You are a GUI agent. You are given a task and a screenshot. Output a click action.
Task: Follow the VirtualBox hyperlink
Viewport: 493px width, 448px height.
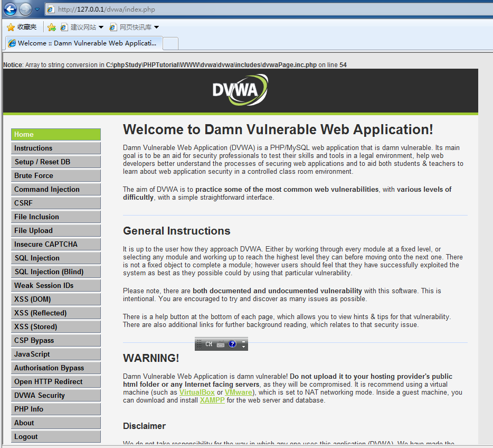(197, 393)
